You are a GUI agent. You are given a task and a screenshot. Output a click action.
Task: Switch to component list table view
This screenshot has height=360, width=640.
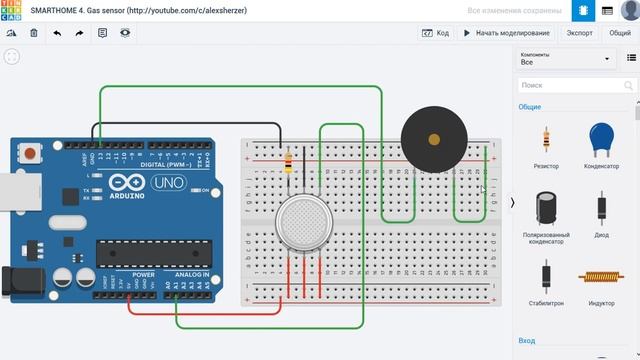tap(607, 11)
